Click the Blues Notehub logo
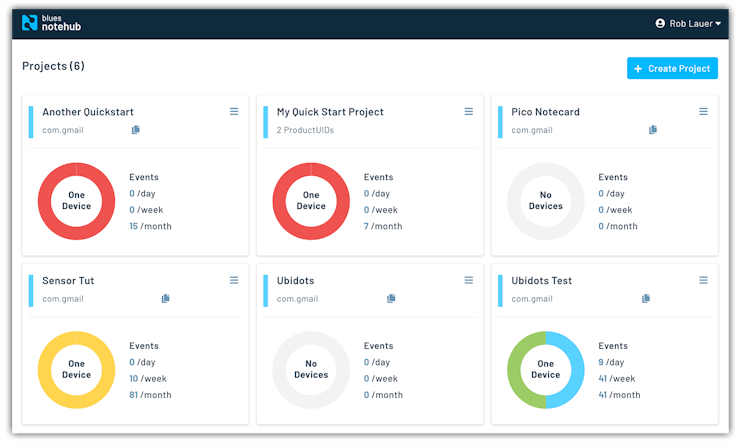Screen dimensions: 740x444 coord(54,22)
